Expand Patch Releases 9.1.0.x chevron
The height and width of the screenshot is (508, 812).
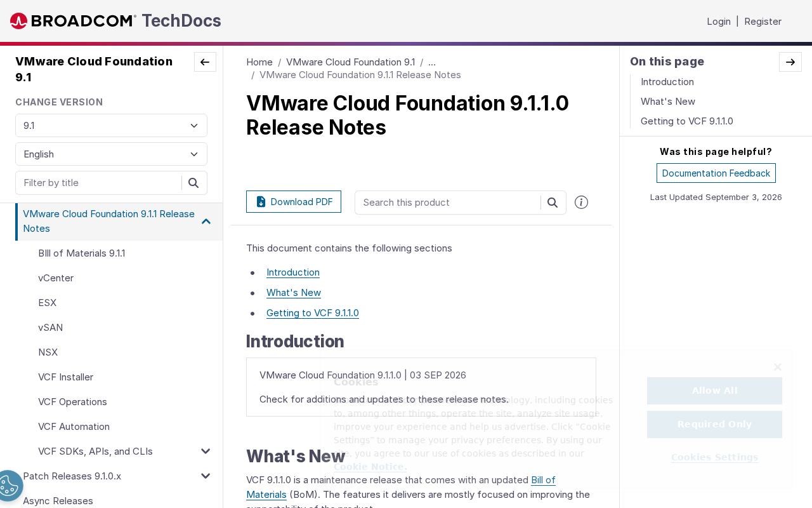point(206,476)
